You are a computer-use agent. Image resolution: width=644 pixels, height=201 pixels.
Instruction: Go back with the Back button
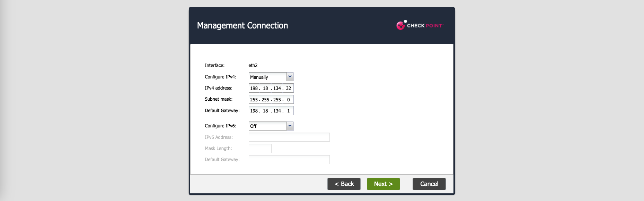[x=344, y=184]
